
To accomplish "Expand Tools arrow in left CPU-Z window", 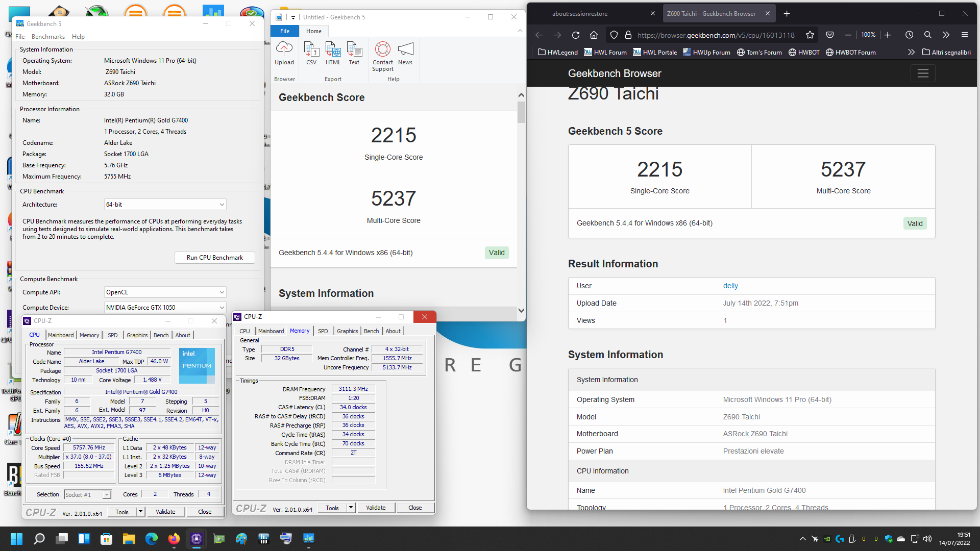I will [140, 512].
